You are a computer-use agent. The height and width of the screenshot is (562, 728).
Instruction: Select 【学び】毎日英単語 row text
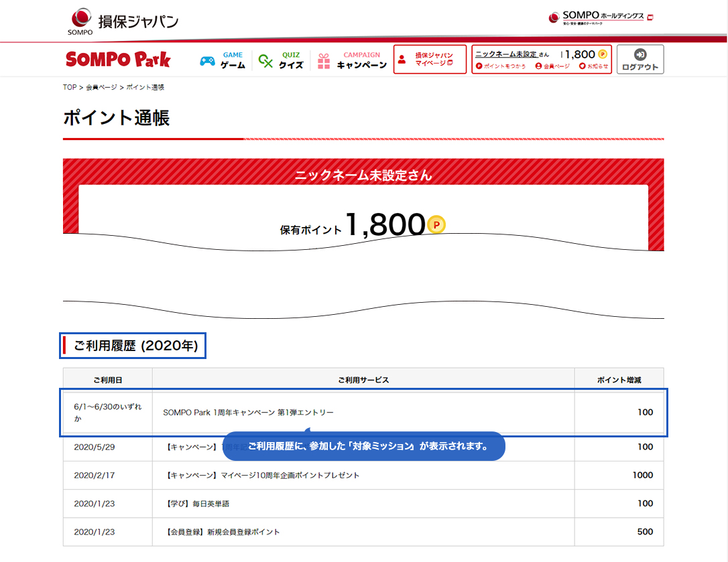click(198, 504)
